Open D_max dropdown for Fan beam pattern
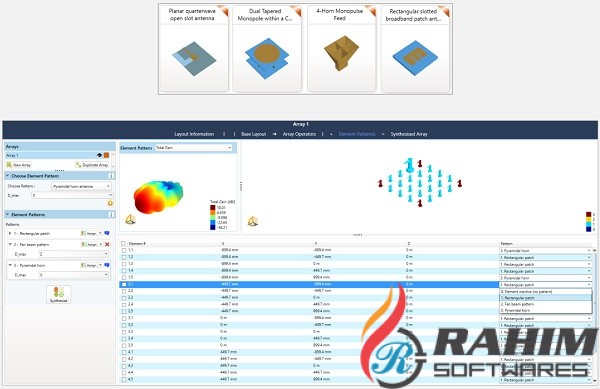This screenshot has width=600, height=389. click(73, 254)
